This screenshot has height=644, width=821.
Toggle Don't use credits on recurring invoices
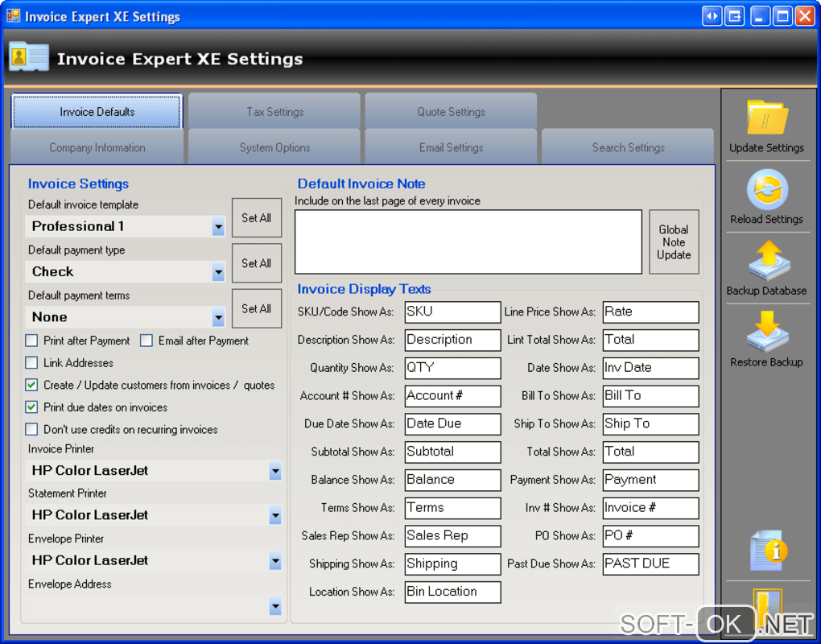point(32,429)
